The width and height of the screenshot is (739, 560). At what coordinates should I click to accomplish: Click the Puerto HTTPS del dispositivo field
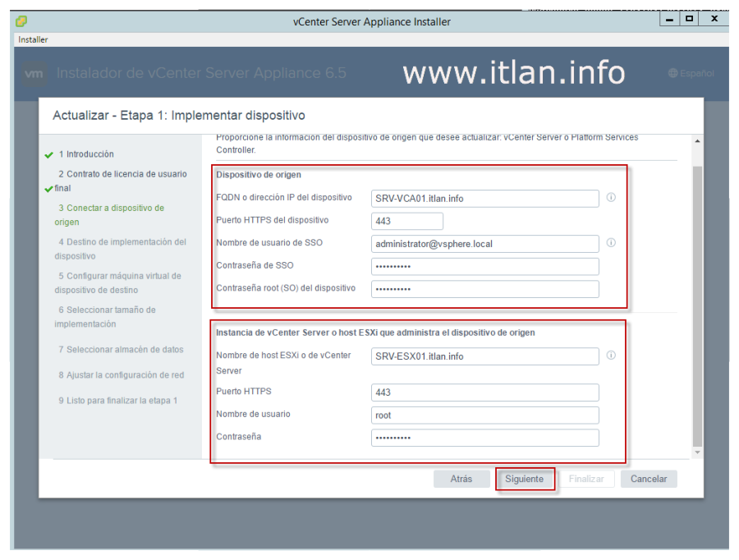pyautogui.click(x=406, y=221)
